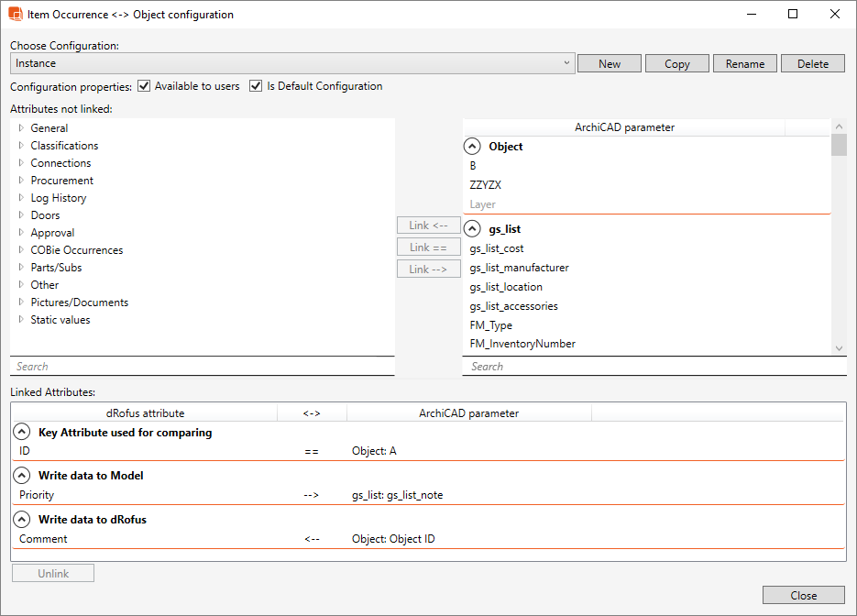The width and height of the screenshot is (857, 616).
Task: Expand the COBie Occurrences tree node
Action: tap(21, 250)
